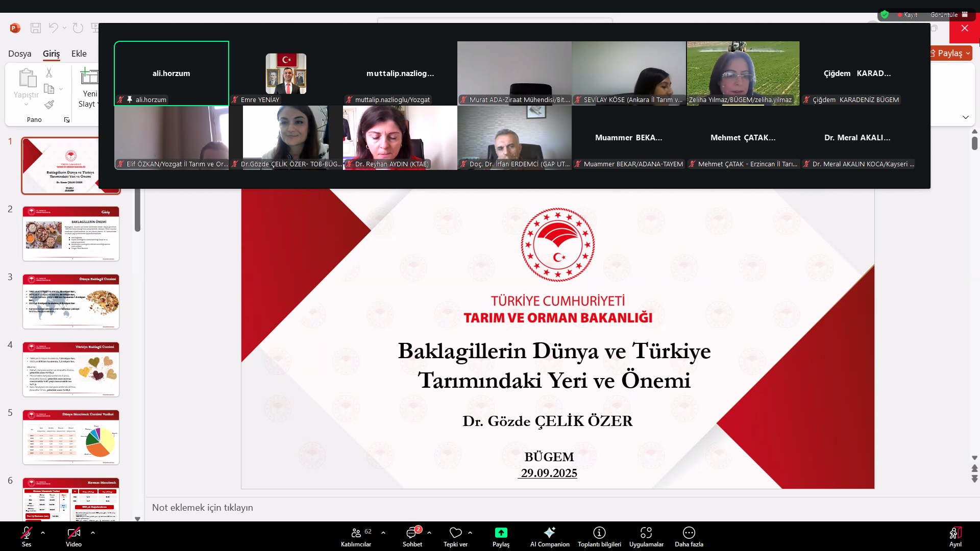Click the slide thumbnail panel scrollbar

click(137, 211)
